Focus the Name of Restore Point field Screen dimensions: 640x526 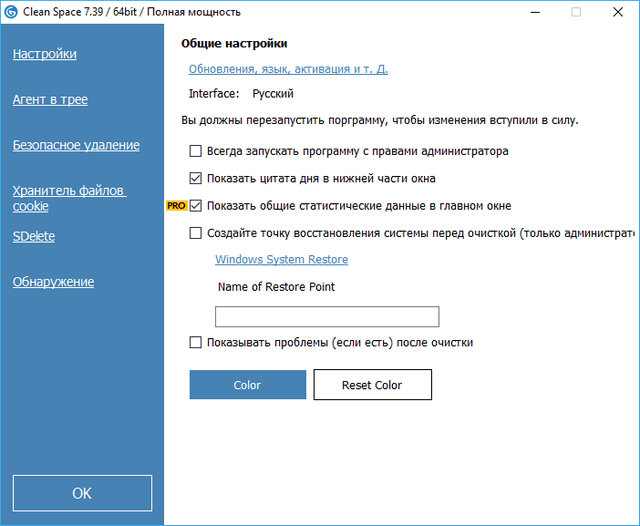point(327,317)
